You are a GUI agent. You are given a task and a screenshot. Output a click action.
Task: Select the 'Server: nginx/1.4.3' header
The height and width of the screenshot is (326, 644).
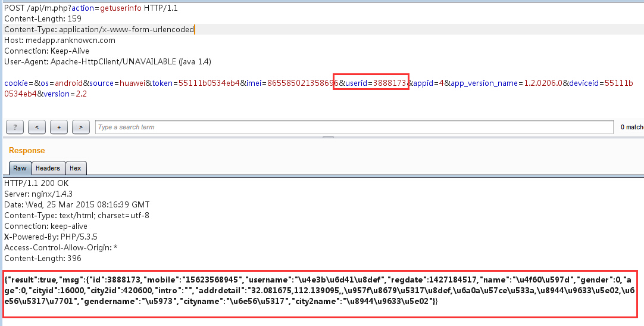tap(38, 194)
